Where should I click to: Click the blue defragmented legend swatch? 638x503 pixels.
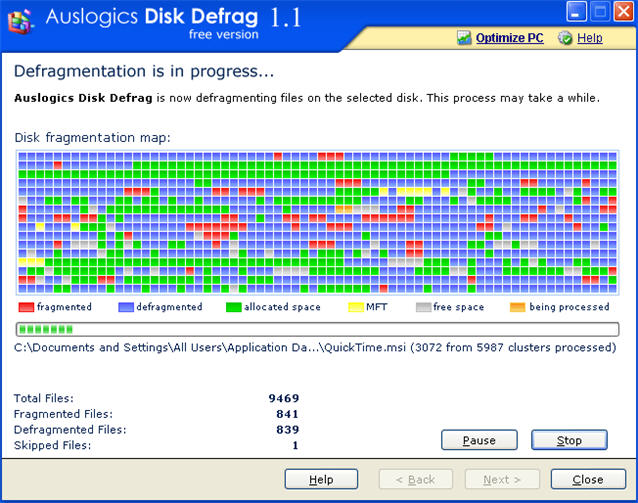(126, 307)
